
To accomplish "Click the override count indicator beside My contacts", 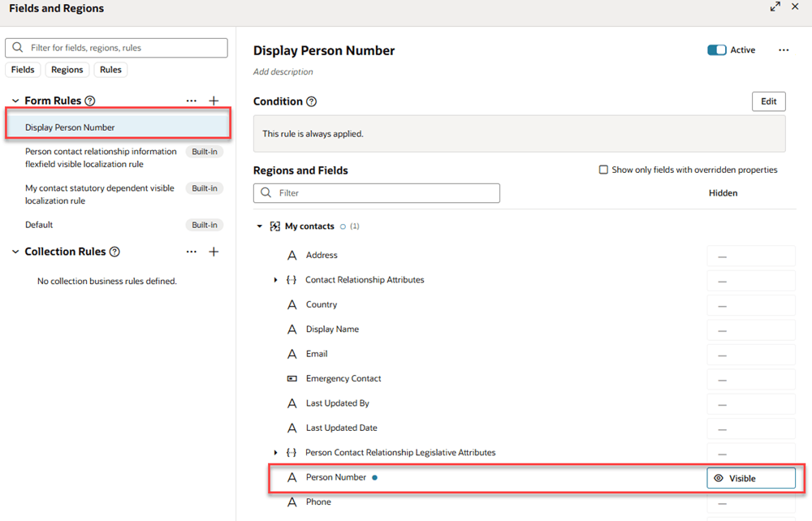I will pos(349,226).
